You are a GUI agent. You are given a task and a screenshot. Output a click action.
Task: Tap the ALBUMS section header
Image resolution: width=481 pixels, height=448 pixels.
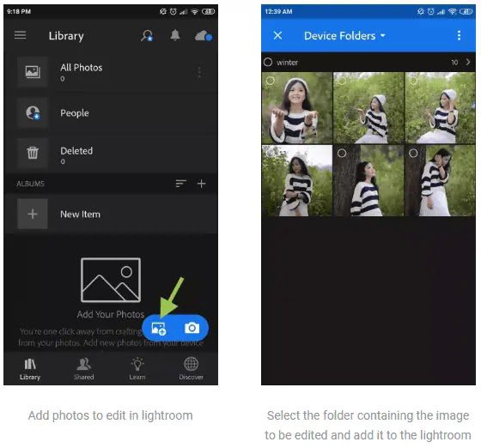tap(30, 184)
